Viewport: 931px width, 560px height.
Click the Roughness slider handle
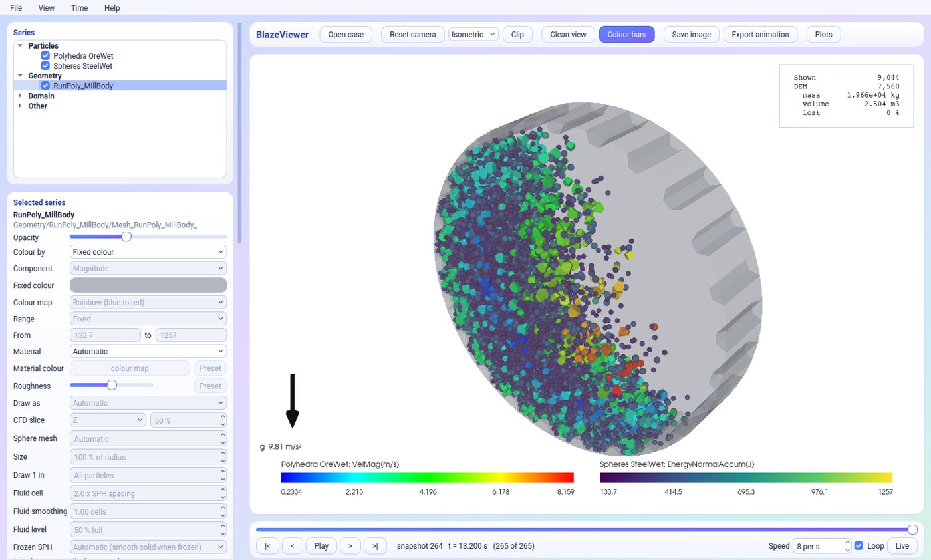[x=112, y=385]
